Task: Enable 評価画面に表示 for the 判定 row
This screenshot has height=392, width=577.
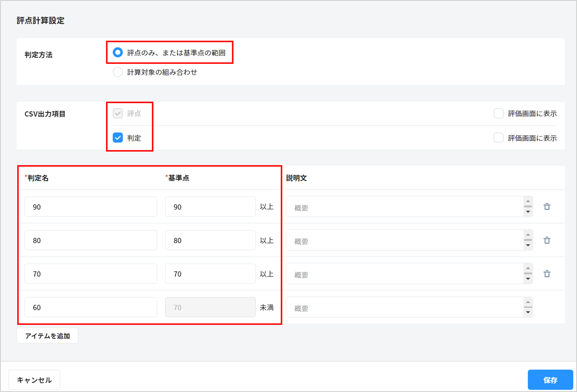Action: (499, 138)
